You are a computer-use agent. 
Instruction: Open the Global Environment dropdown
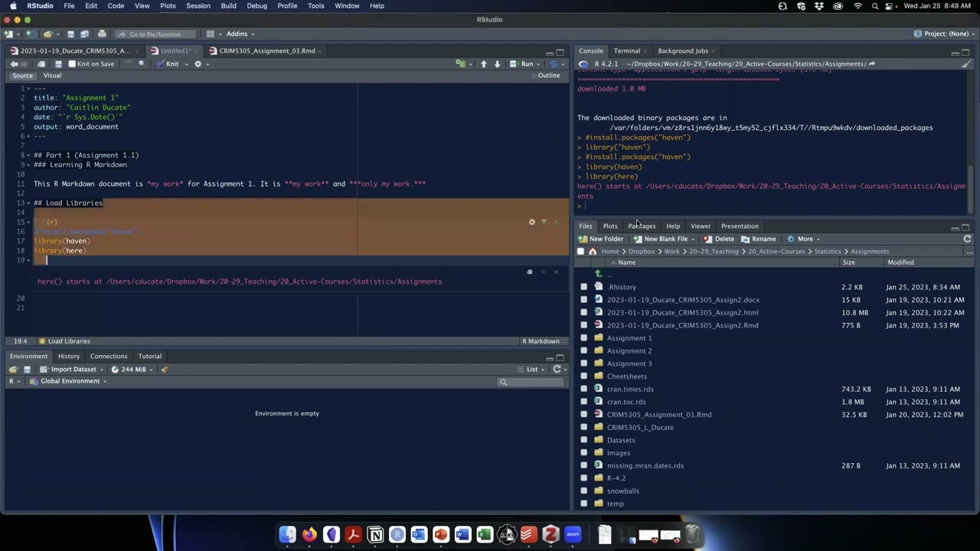pos(68,381)
